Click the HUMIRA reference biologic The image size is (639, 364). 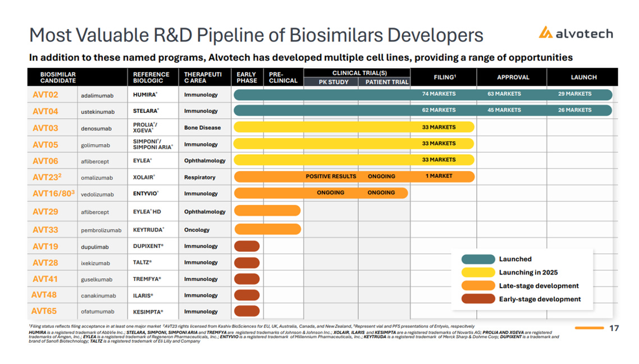coord(145,94)
